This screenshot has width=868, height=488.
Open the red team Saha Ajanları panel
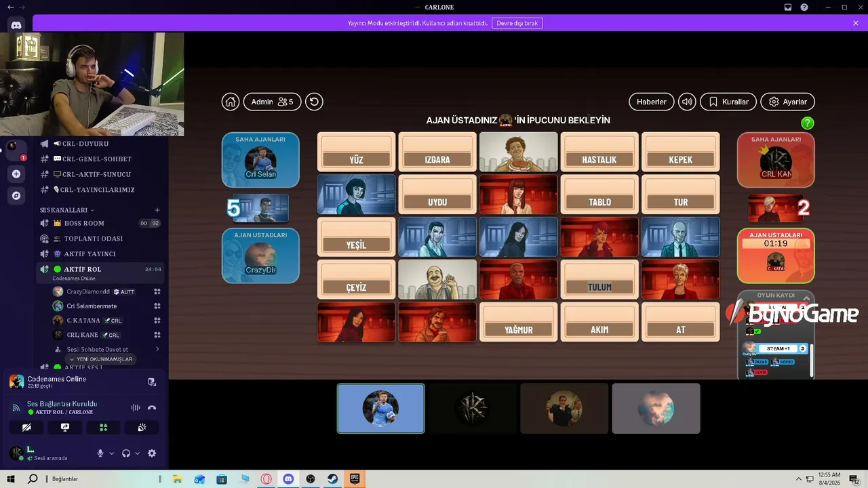point(776,160)
